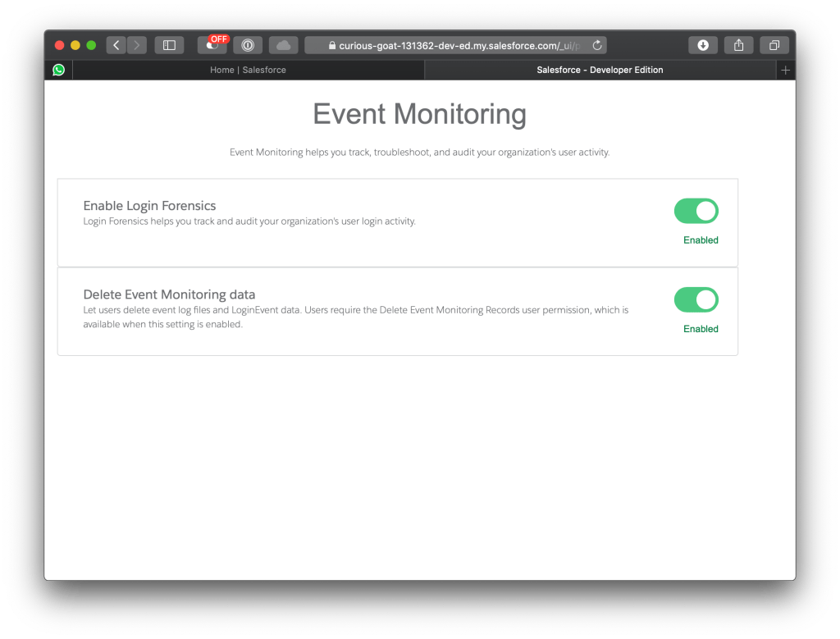Screen dimensions: 840x639
Task: Minimize the Safari window with the yellow button
Action: 75,45
